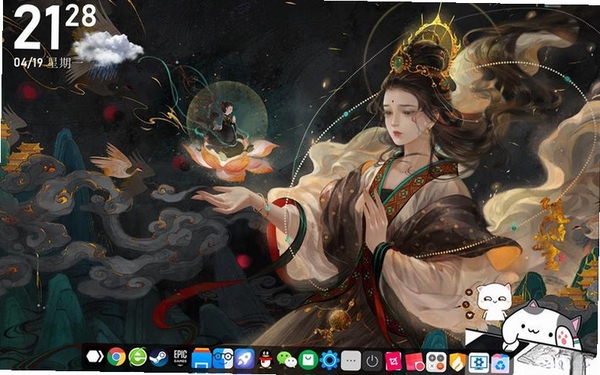Open the Finder-style face icon with glasses
This screenshot has width=600, height=375.
[223, 359]
